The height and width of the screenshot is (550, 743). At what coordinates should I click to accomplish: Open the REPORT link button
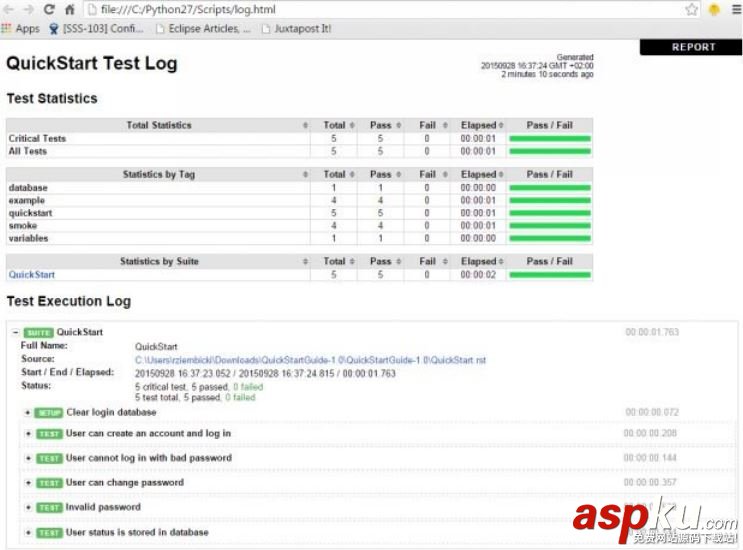(x=691, y=47)
